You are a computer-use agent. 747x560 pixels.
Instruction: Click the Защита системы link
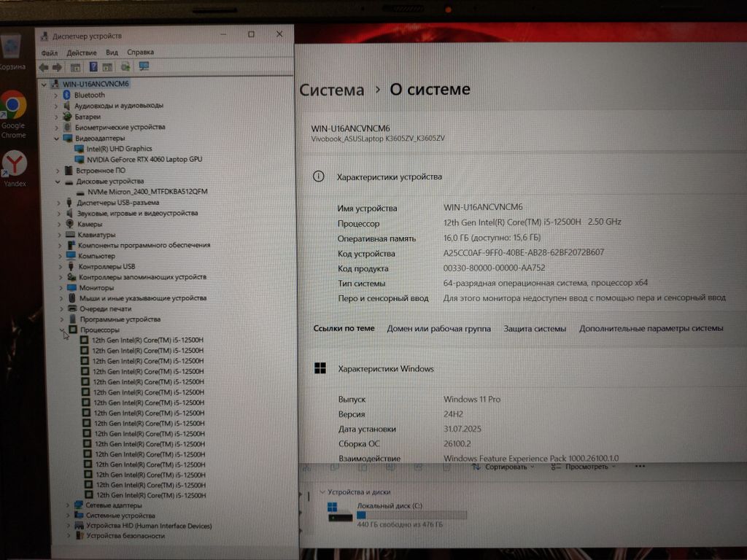point(535,329)
